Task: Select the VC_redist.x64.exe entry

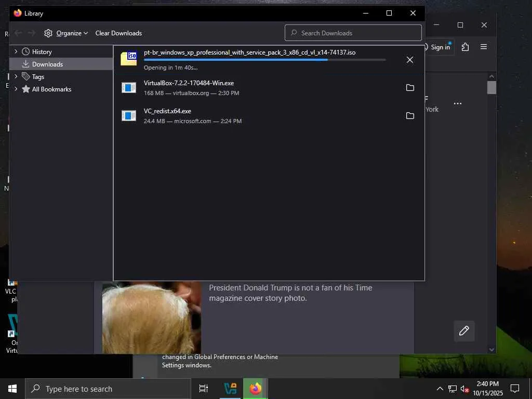Action: tap(269, 116)
